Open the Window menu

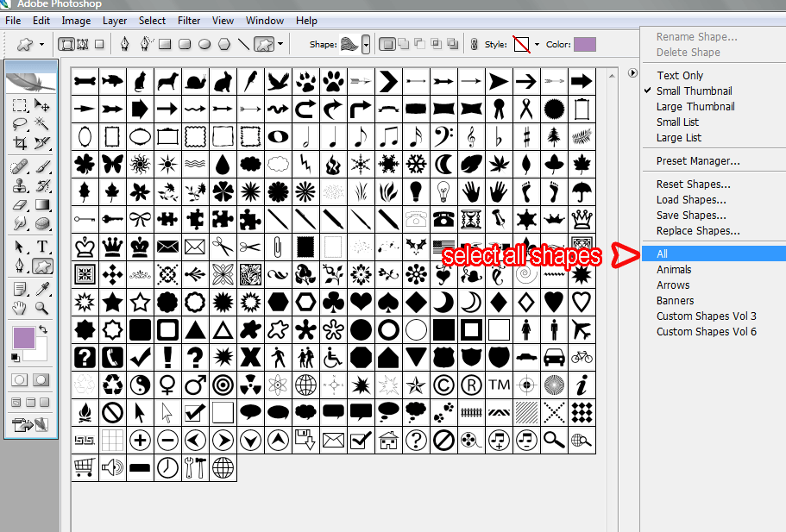click(265, 21)
